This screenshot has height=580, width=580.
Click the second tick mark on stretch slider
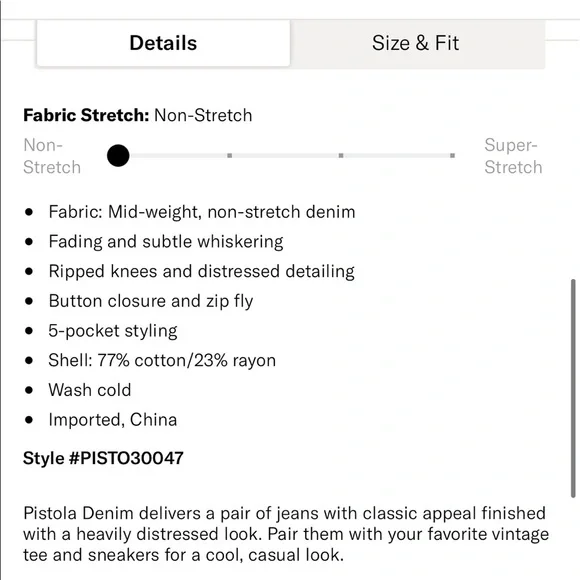(x=230, y=156)
